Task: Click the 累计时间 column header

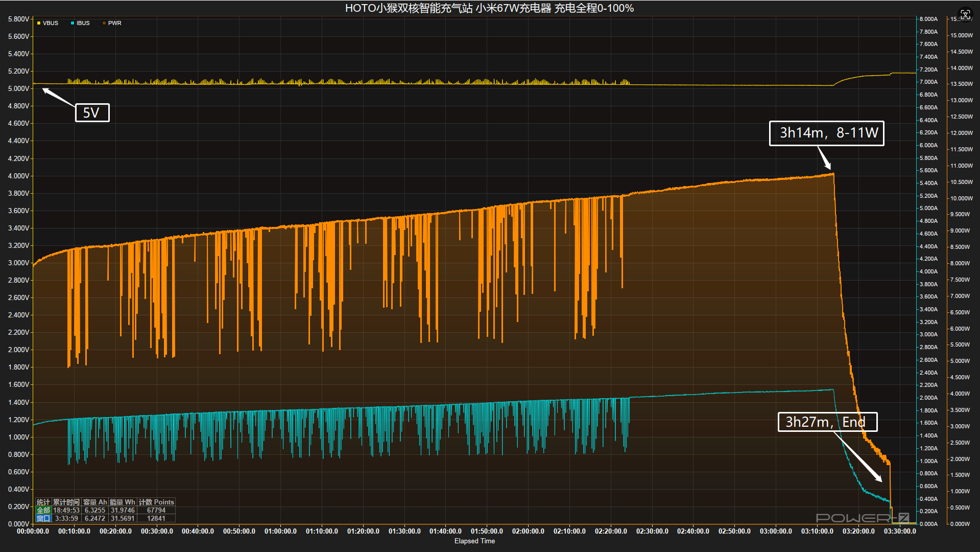Action: [66, 502]
